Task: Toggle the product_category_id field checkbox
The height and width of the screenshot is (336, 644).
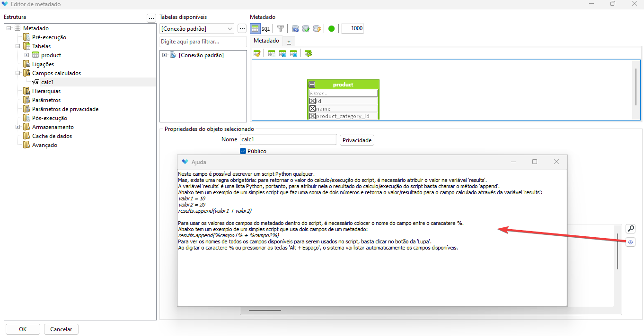Action: point(312,116)
